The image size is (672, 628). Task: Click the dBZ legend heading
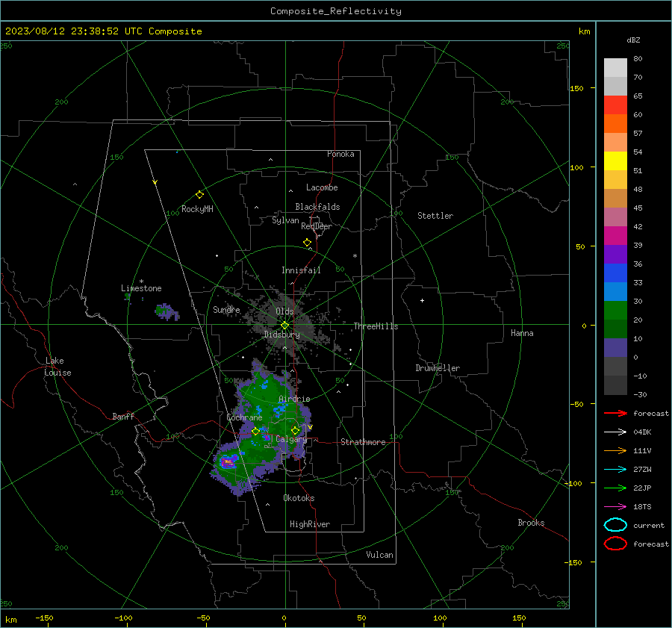click(633, 40)
